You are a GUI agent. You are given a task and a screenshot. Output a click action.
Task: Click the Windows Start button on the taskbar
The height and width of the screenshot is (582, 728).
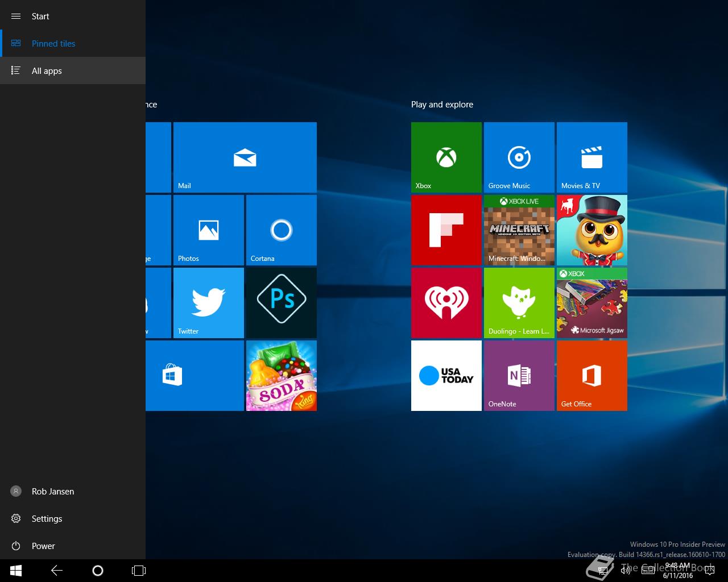point(16,571)
